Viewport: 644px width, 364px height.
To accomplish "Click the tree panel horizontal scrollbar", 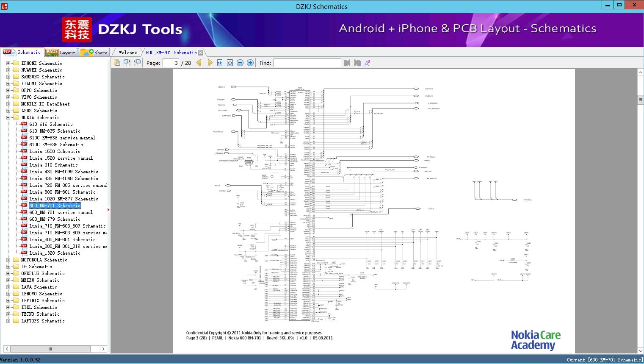I will (x=50, y=349).
